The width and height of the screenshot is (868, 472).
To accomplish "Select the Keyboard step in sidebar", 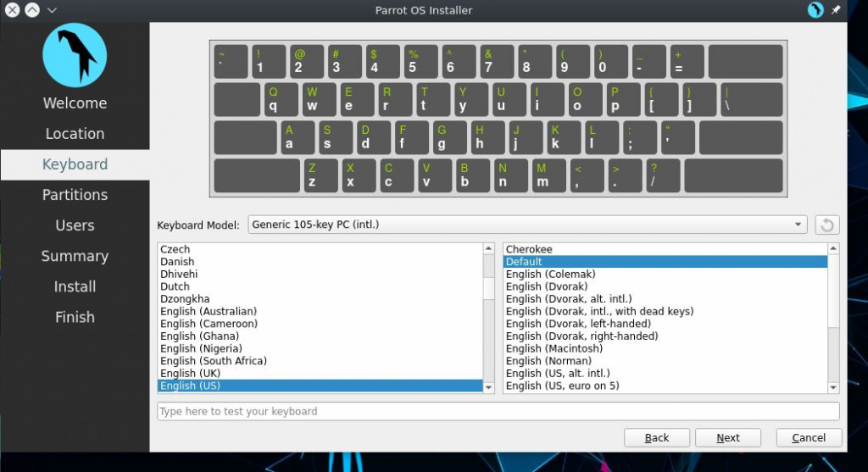I will (x=75, y=164).
